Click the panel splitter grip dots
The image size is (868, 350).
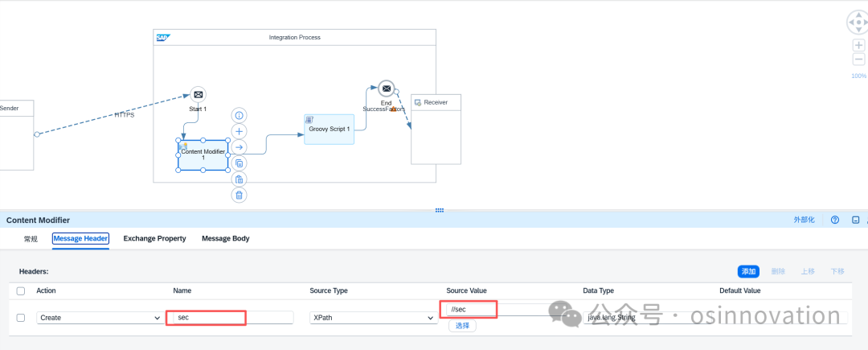point(440,211)
